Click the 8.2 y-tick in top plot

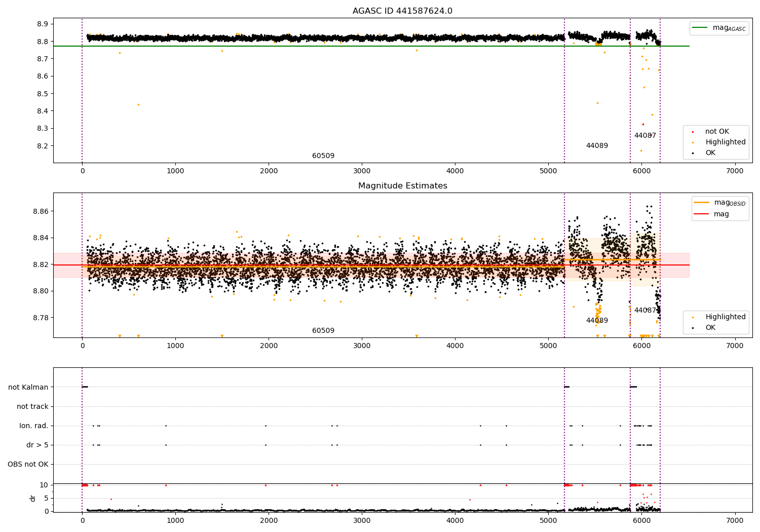pos(43,146)
